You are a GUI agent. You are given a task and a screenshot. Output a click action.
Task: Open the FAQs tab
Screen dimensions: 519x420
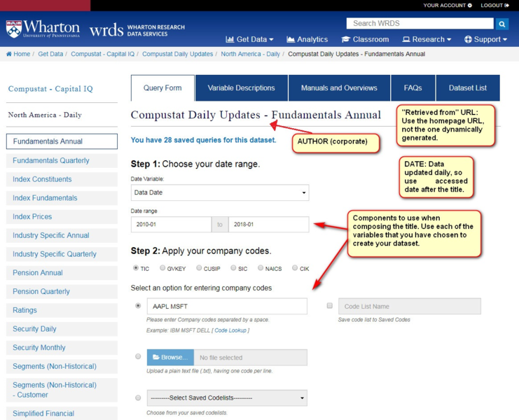click(x=413, y=88)
